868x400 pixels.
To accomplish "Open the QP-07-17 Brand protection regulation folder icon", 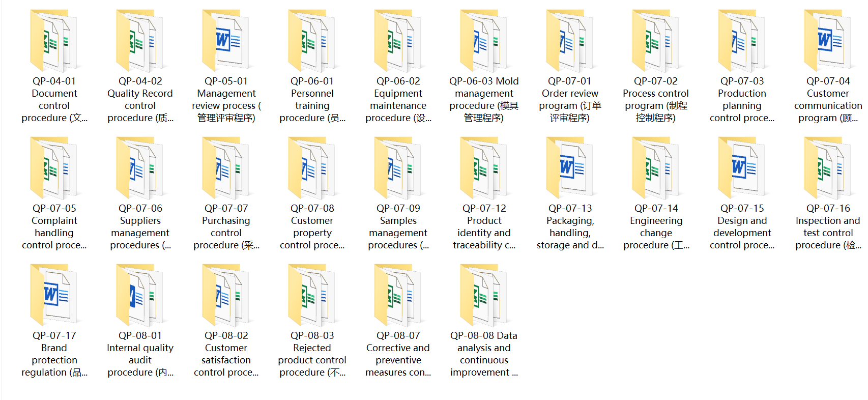I will (54, 295).
